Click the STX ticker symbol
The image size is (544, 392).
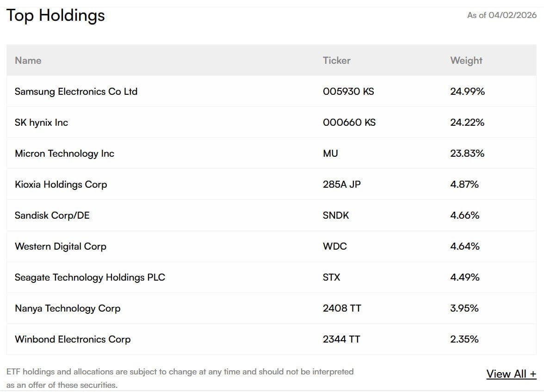click(331, 277)
